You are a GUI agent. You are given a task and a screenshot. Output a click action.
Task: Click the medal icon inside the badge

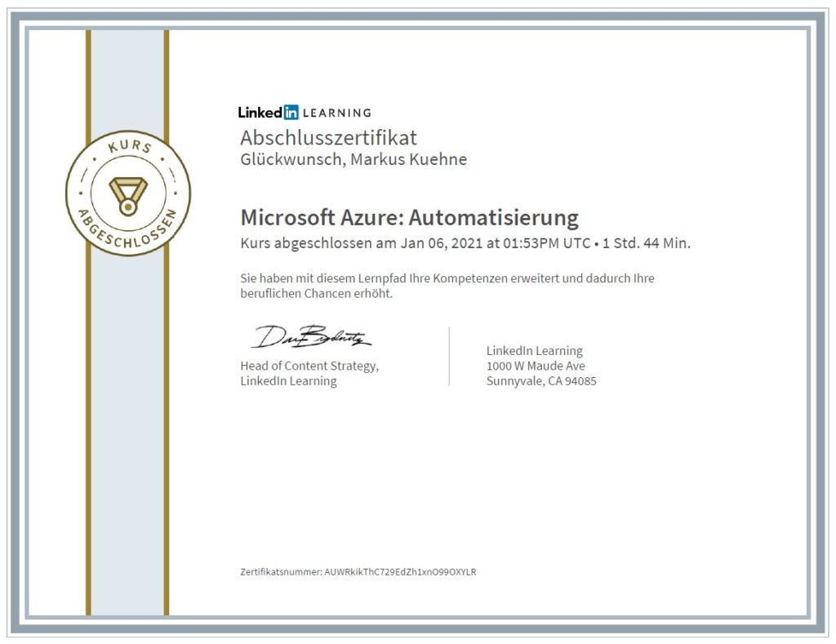click(x=128, y=196)
